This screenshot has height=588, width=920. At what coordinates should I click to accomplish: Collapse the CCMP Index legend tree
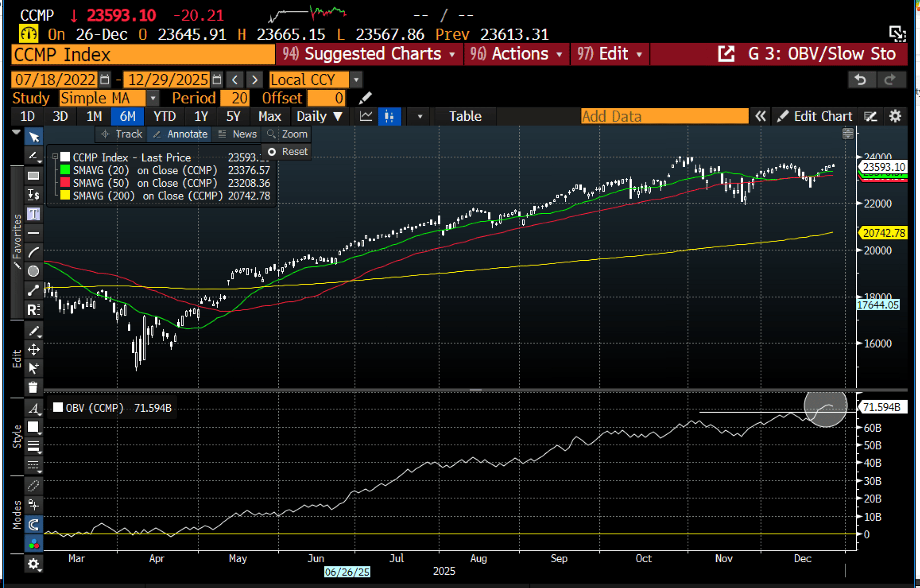coord(55,157)
